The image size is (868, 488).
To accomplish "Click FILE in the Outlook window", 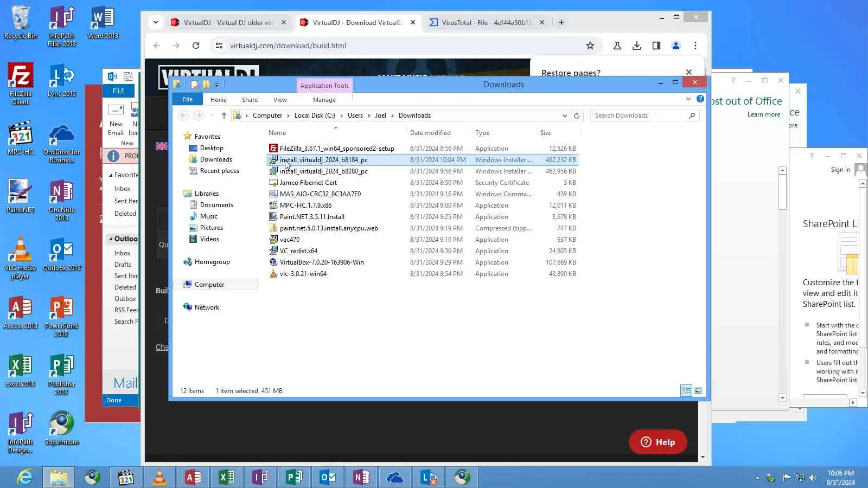I will [119, 91].
